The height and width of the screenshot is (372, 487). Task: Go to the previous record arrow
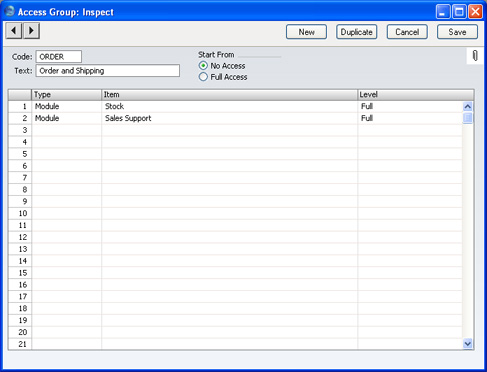pyautogui.click(x=14, y=31)
